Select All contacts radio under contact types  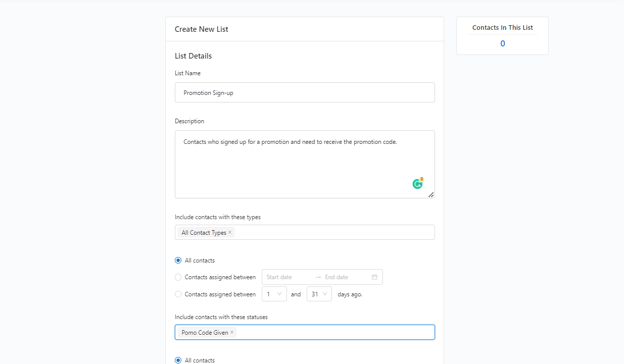[178, 261]
